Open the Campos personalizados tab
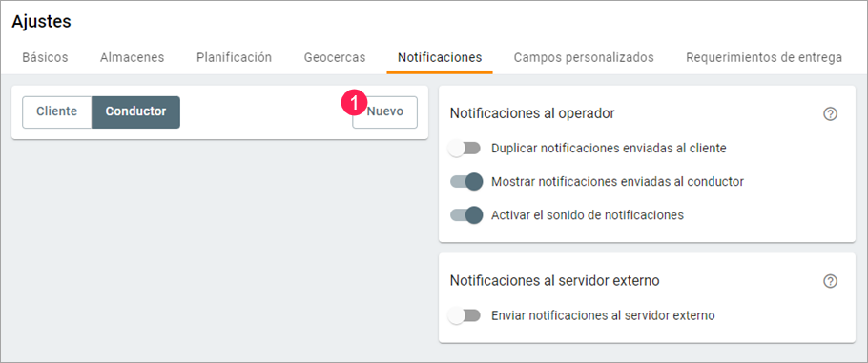Image resolution: width=868 pixels, height=363 pixels. point(584,57)
